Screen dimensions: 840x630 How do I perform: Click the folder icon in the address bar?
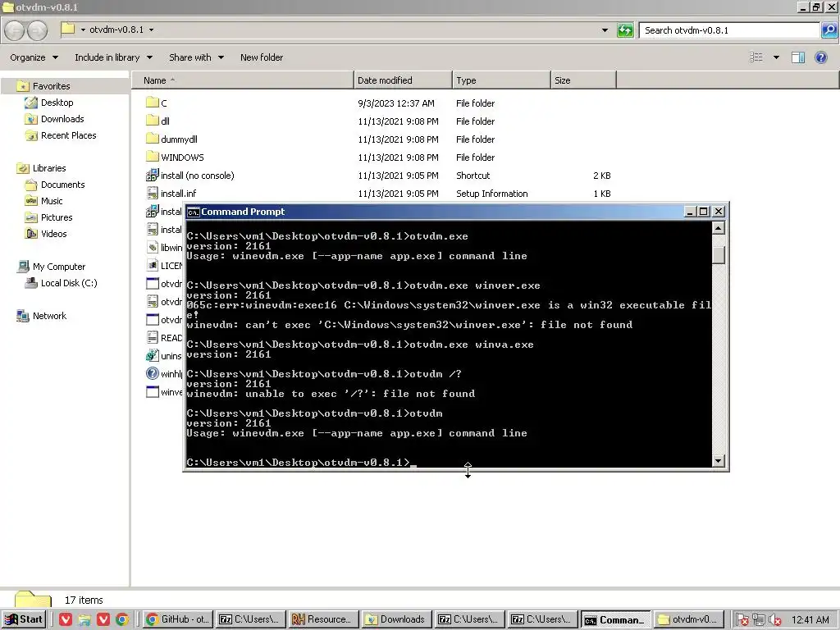[68, 29]
